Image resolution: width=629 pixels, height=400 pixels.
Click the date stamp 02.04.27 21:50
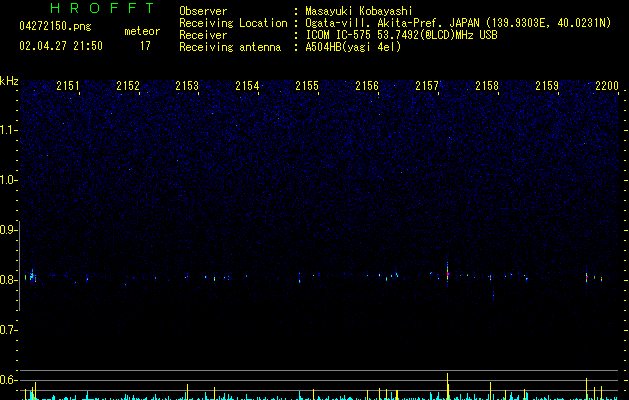[61, 46]
